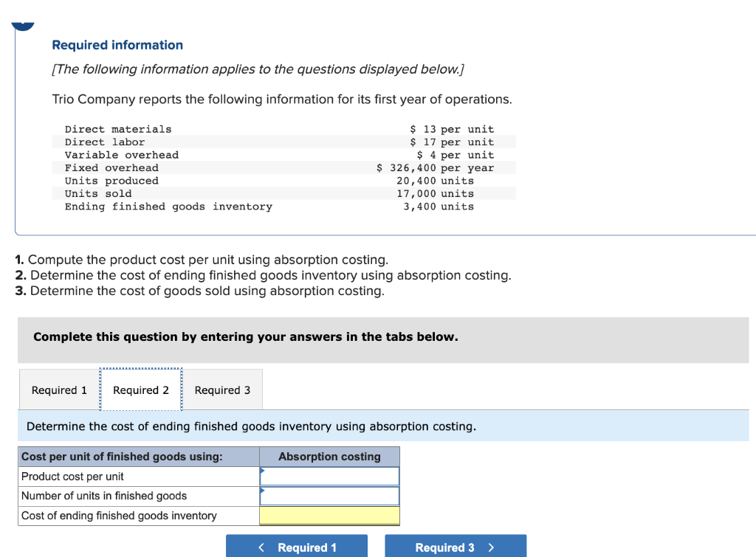Select the yellow Cost of ending inventory cell
This screenshot has width=756, height=557.
point(329,516)
